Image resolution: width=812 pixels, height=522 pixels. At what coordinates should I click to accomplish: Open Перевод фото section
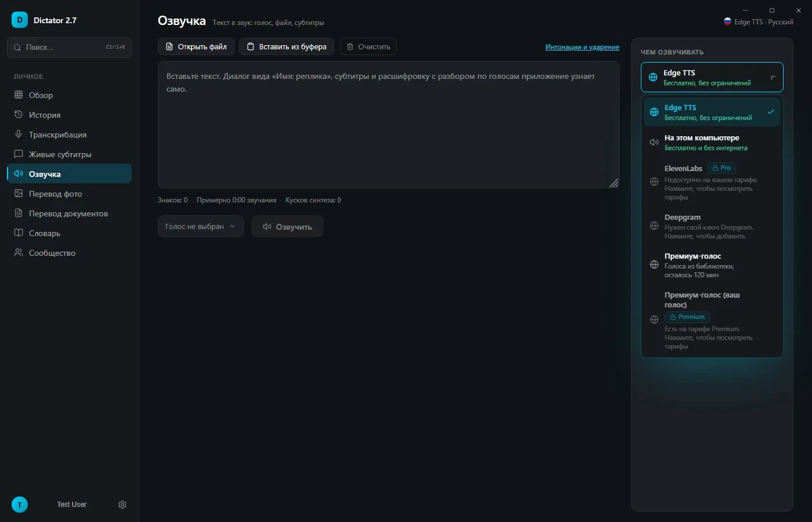(x=69, y=194)
